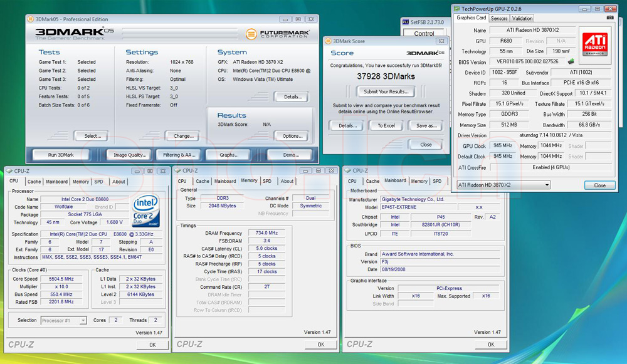Click the CPU-Z CPU window title icon

click(9, 171)
